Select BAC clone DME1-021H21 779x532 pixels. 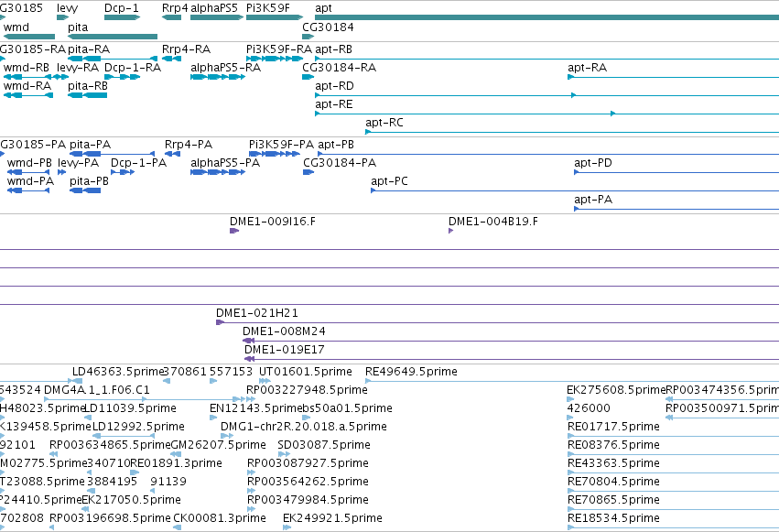257,313
